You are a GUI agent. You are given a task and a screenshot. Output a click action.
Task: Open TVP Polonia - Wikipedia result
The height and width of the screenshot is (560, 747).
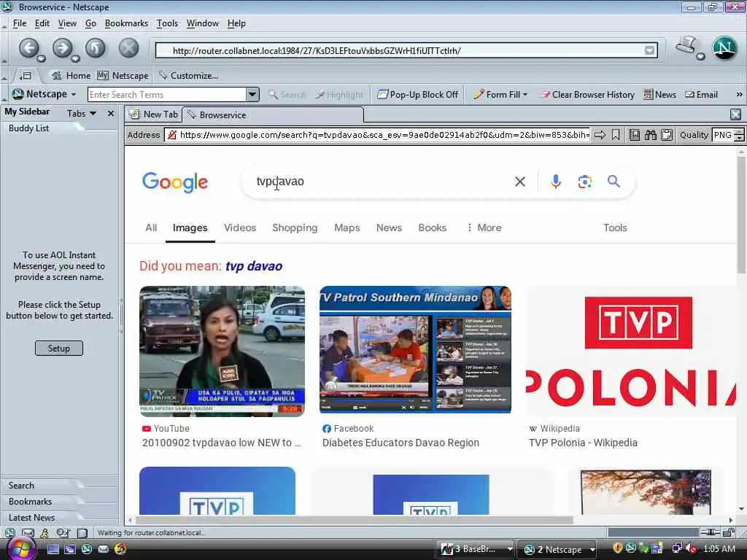pyautogui.click(x=583, y=443)
